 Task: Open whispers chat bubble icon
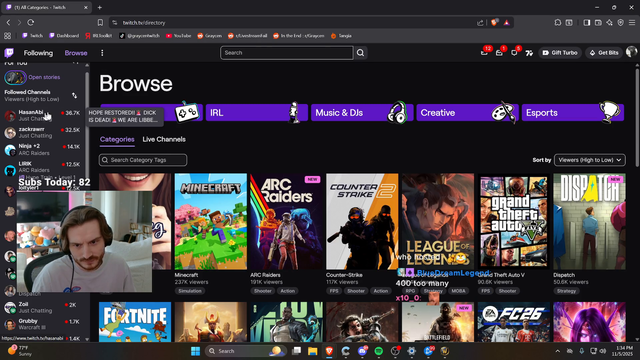[514, 53]
